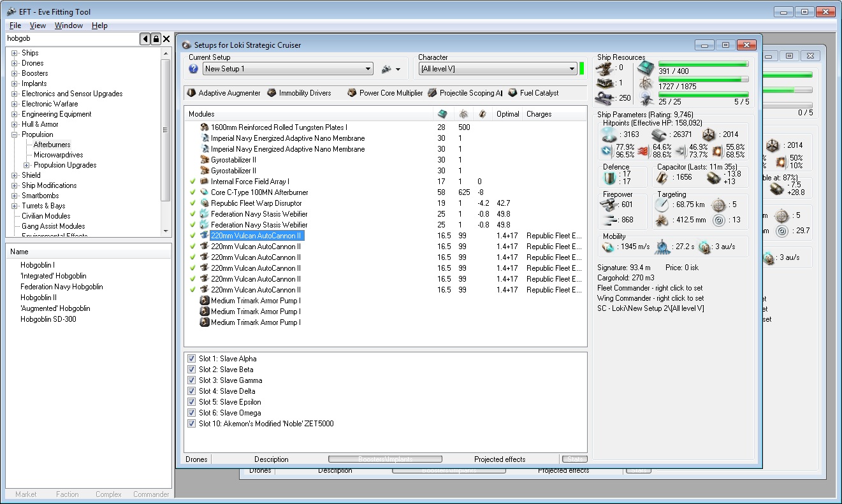Collapse the Propulsion tree node
Screen dimensions: 842x504
15,134
